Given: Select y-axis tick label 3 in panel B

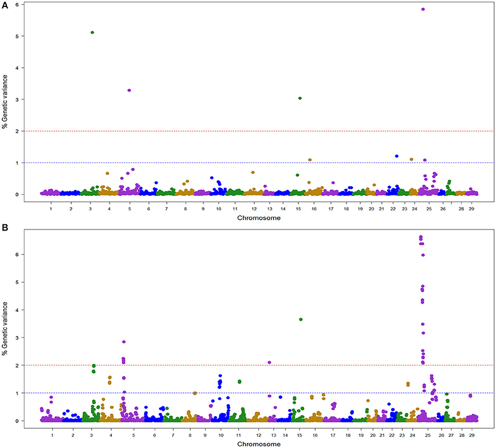Looking at the screenshot, I should coord(17,337).
